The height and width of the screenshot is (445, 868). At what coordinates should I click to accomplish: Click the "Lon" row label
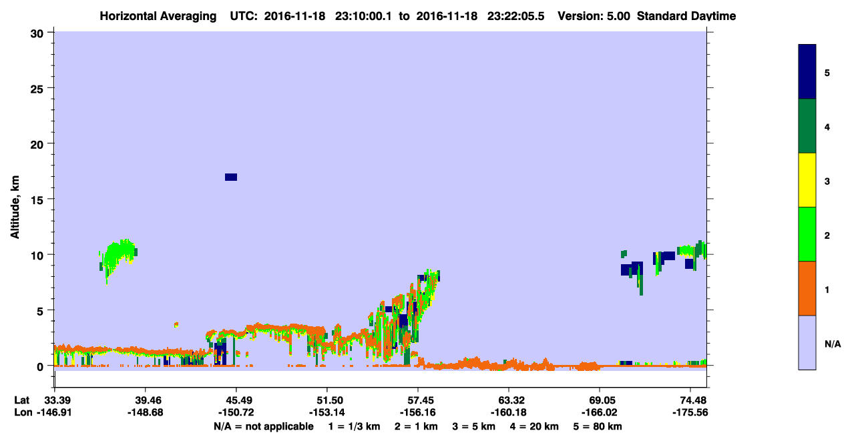point(22,412)
